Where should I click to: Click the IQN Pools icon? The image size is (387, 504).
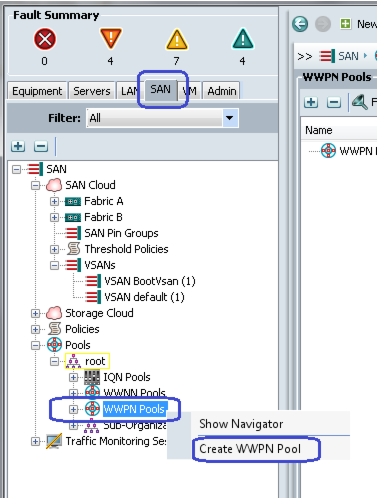click(92, 377)
